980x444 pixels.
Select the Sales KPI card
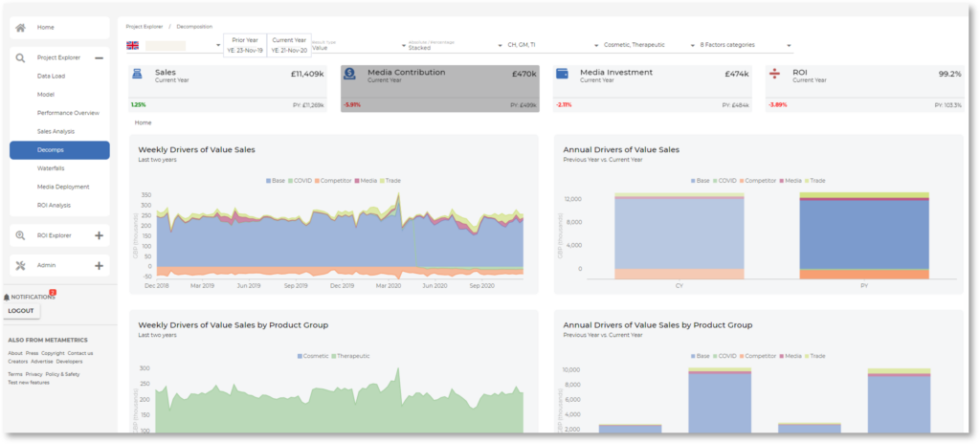pos(228,89)
